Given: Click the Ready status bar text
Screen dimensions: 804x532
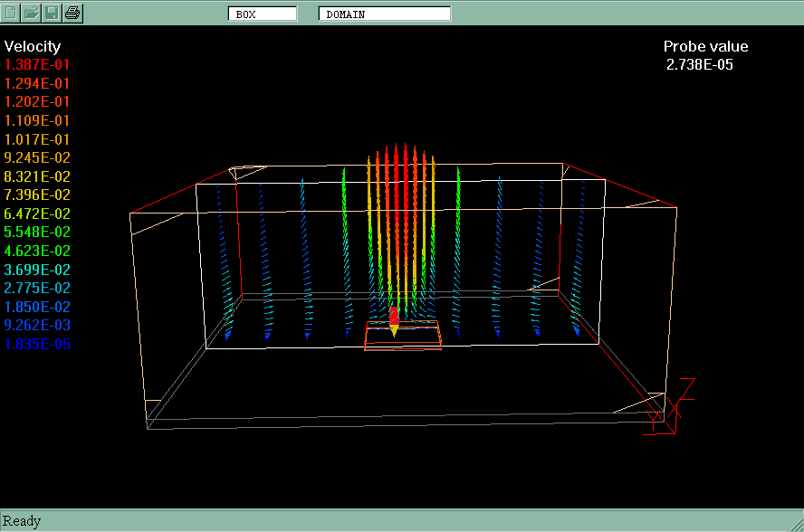Looking at the screenshot, I should point(22,520).
